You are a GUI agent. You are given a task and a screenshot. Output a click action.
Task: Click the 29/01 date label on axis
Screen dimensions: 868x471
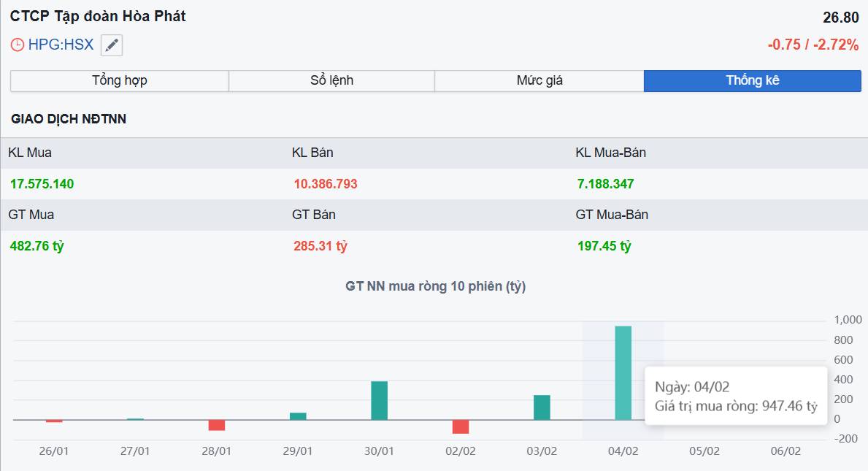pyautogui.click(x=298, y=451)
